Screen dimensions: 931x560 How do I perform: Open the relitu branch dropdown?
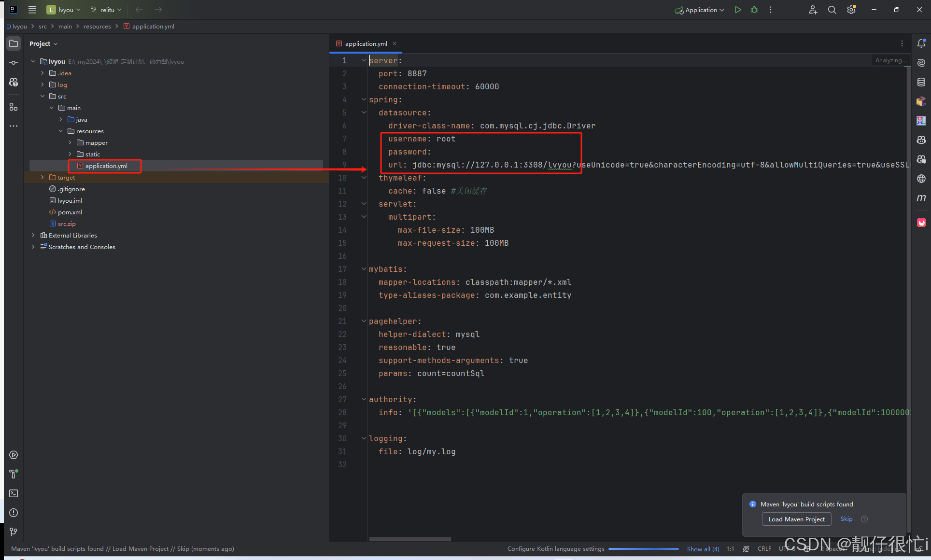click(106, 10)
